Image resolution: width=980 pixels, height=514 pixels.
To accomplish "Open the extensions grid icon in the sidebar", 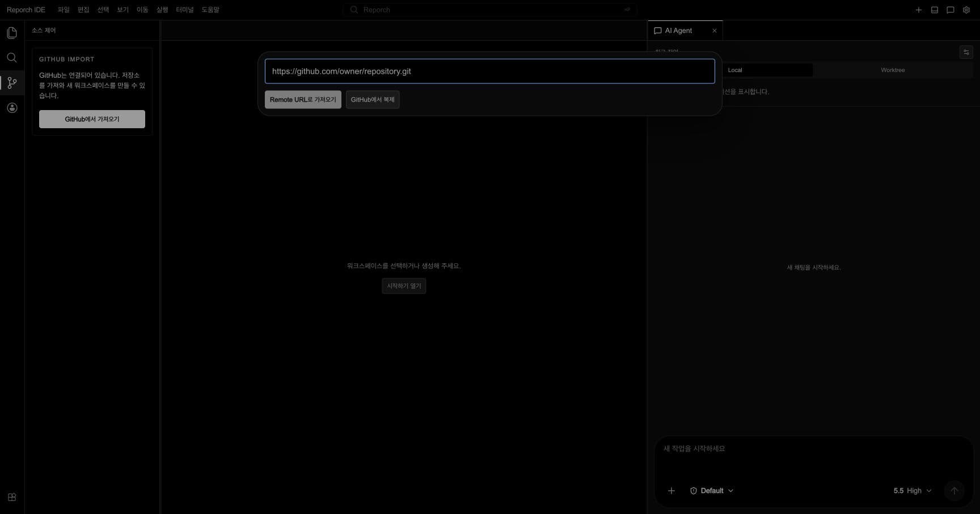I will pos(12,498).
